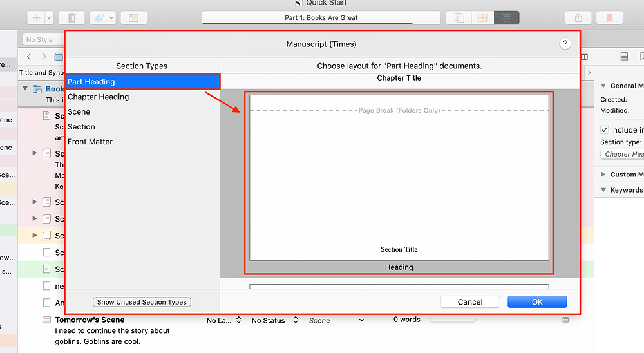This screenshot has height=353, width=644.
Task: Click the Book folder icon in outliner
Action: point(37,89)
